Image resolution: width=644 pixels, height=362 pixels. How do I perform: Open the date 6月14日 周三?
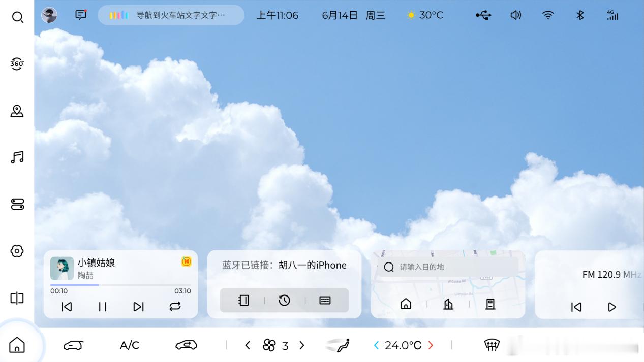pyautogui.click(x=353, y=15)
